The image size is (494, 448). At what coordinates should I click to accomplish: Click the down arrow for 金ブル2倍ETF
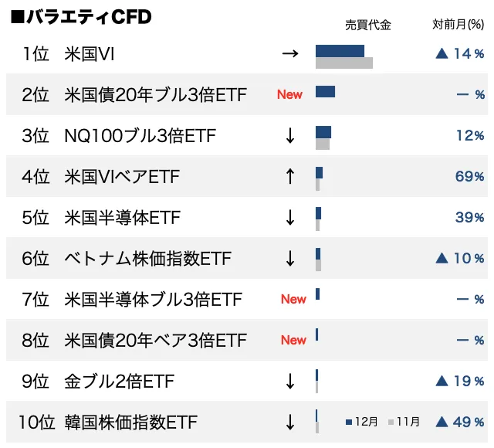coord(290,382)
